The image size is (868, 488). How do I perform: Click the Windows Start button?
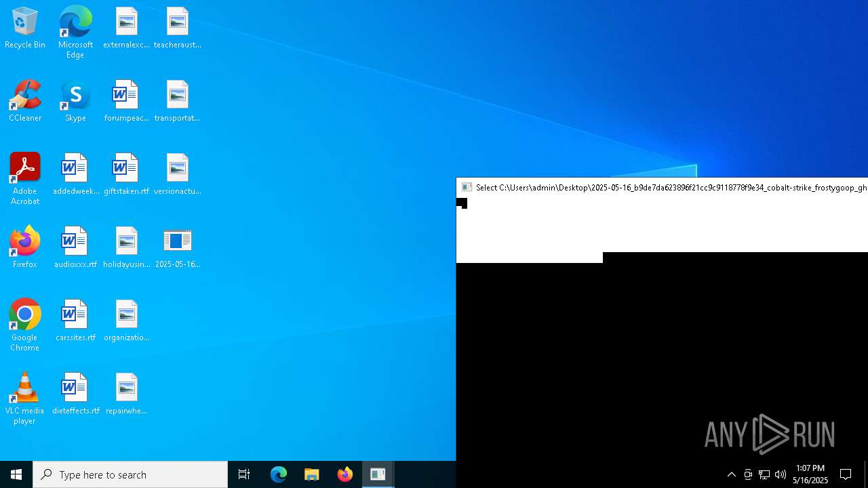click(16, 474)
